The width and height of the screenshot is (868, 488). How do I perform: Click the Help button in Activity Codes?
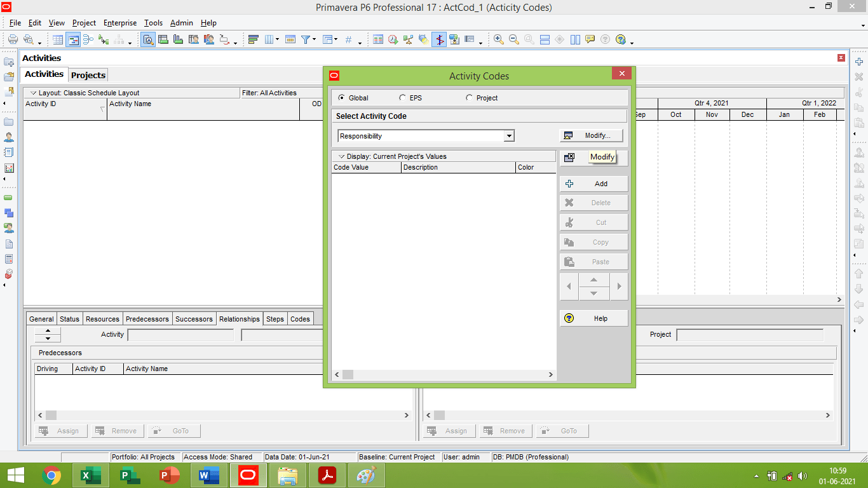pyautogui.click(x=593, y=318)
